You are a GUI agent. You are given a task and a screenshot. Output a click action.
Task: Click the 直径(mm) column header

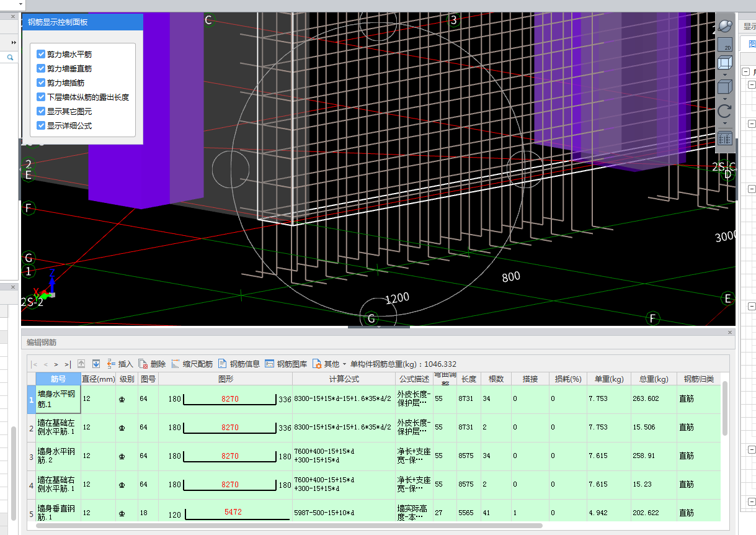coord(98,379)
